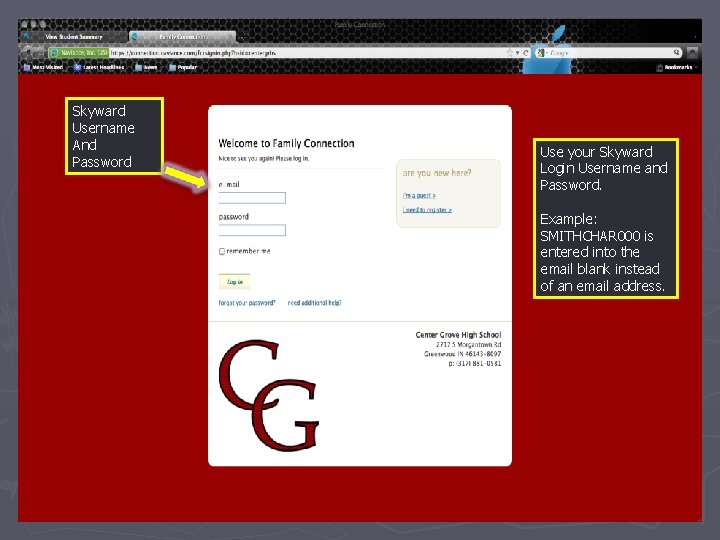Go to home page with the home icon
Screen dimensions: 720x540
click(x=692, y=53)
